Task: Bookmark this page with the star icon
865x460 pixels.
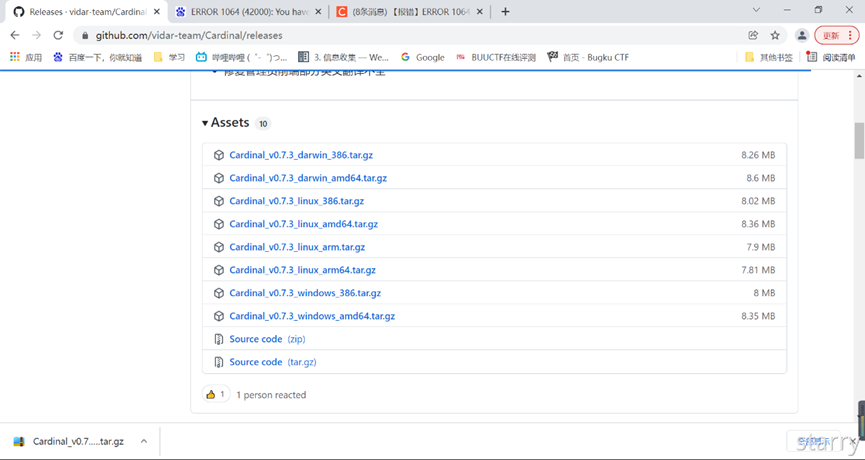Action: (x=775, y=35)
